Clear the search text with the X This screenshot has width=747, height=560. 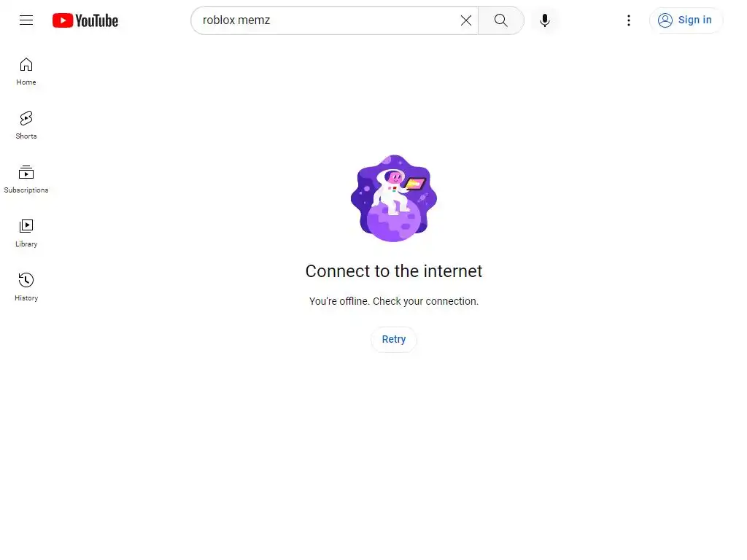(466, 20)
